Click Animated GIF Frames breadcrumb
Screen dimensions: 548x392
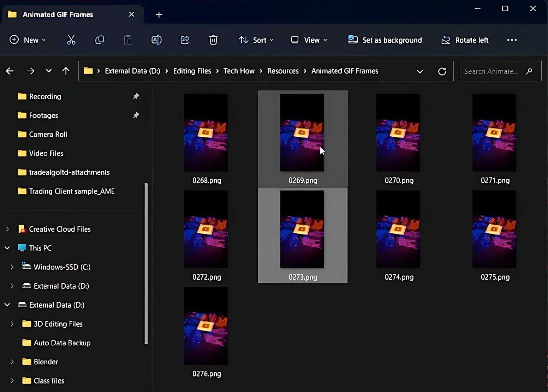tap(345, 71)
